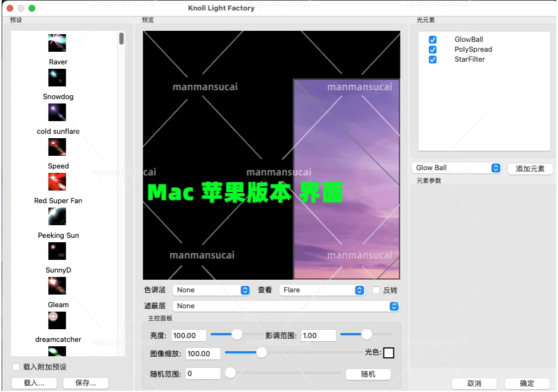The image size is (558, 392).
Task: Tick the 载入附加预设 checkbox
Action: click(x=15, y=367)
